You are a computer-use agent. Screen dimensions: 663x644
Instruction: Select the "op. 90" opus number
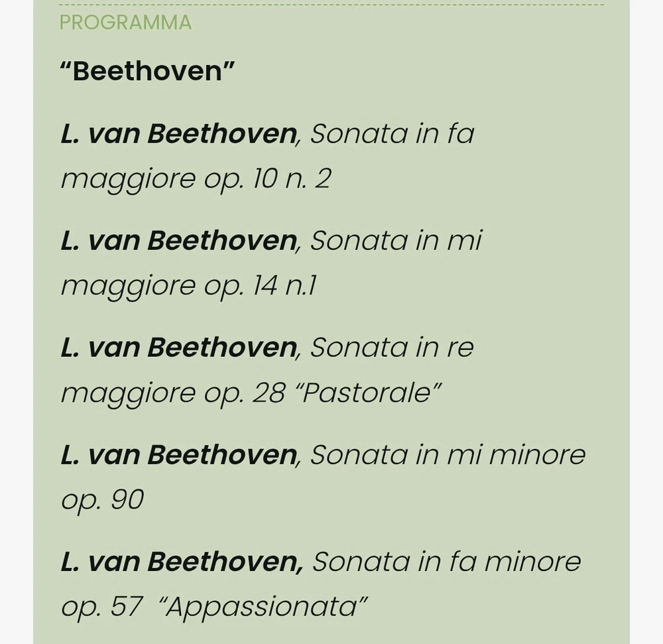coord(103,500)
